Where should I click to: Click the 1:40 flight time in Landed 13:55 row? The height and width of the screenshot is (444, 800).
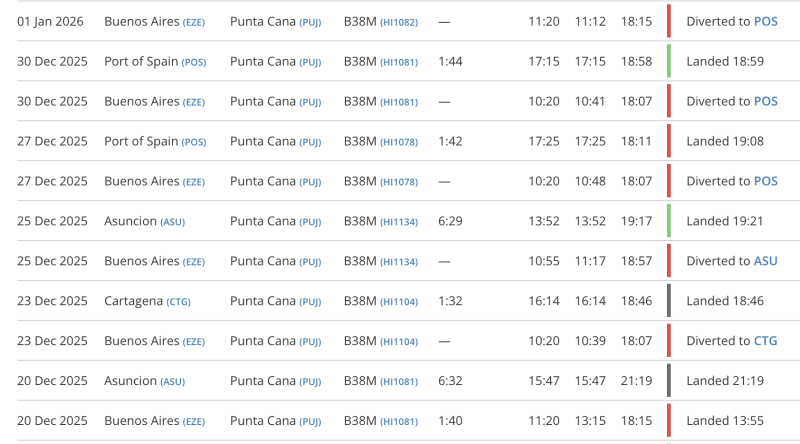[450, 421]
